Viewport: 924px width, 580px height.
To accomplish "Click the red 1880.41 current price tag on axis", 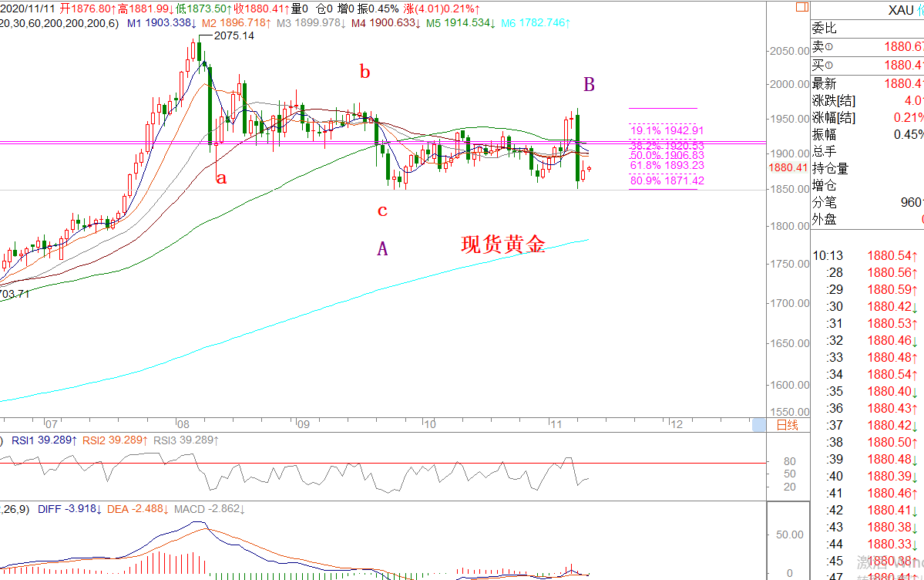I will pyautogui.click(x=788, y=167).
